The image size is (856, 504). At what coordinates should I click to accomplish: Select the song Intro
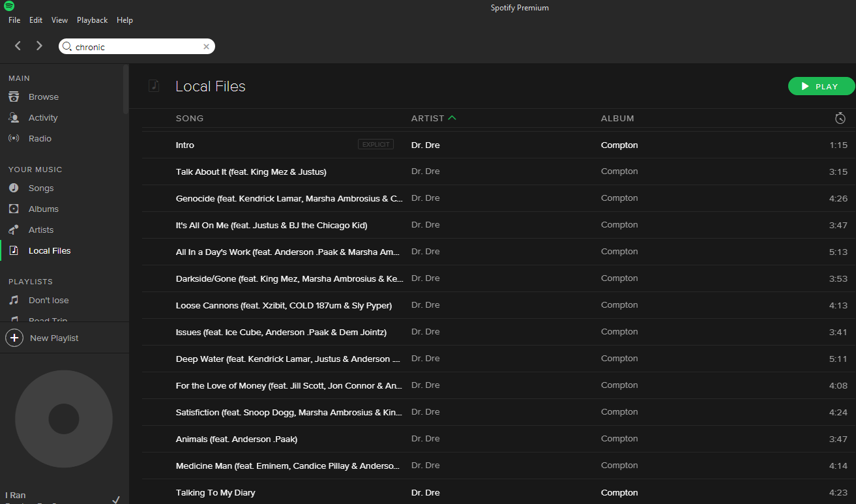tap(185, 145)
